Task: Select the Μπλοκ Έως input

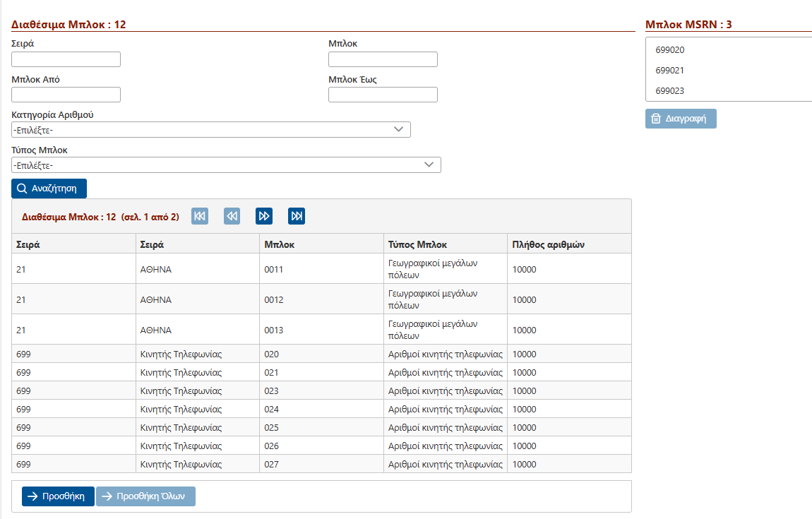Action: tap(383, 95)
